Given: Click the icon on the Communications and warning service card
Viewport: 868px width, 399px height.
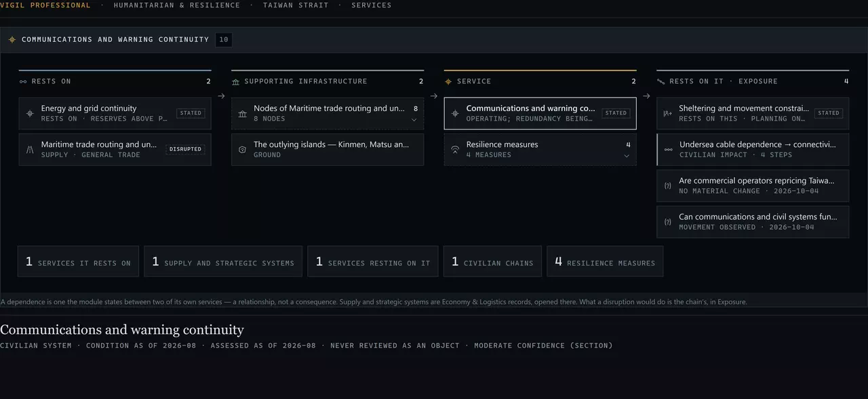Looking at the screenshot, I should coord(456,113).
